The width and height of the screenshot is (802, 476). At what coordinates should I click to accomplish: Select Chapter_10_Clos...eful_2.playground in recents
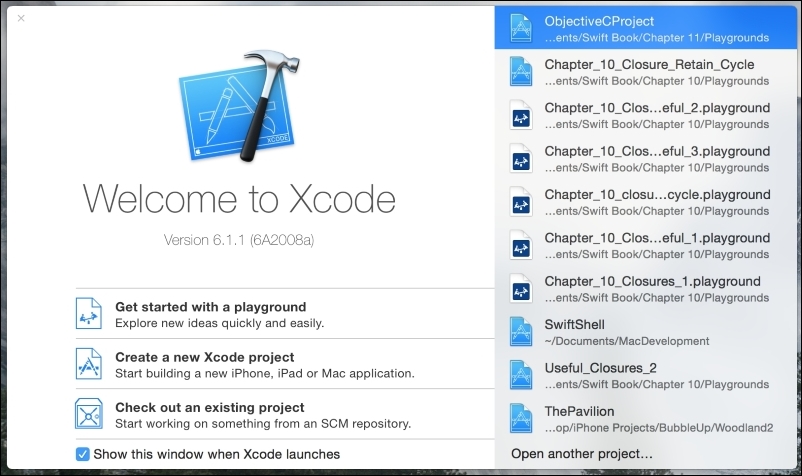[645, 115]
